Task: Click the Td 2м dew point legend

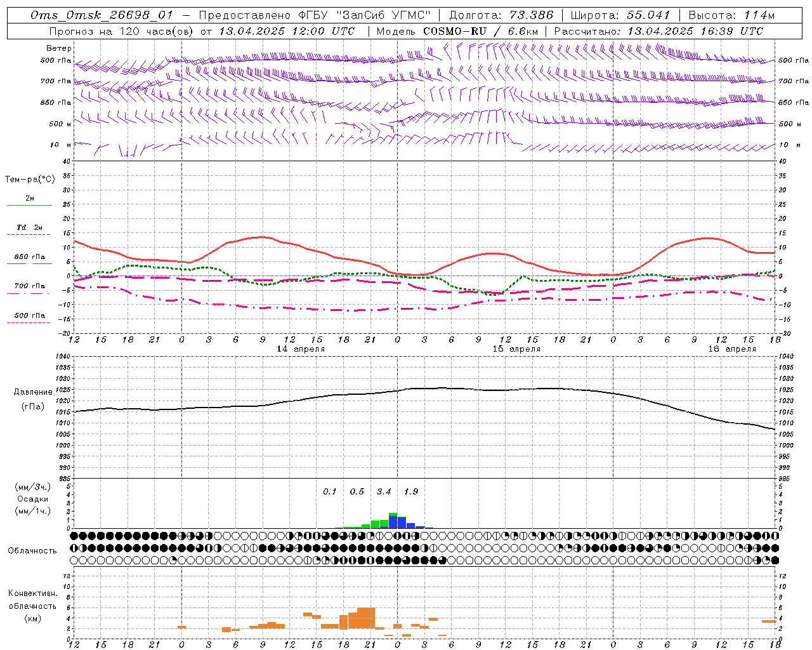Action: click(29, 227)
